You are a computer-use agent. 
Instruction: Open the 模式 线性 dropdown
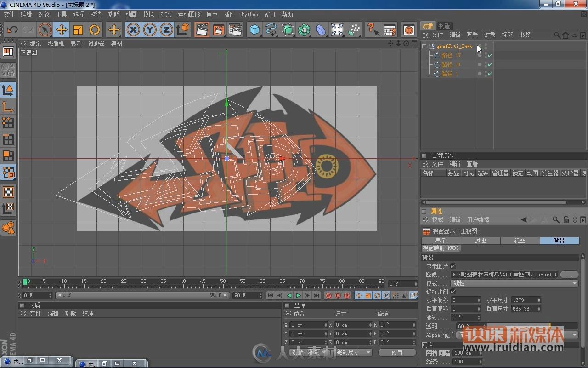pyautogui.click(x=514, y=283)
